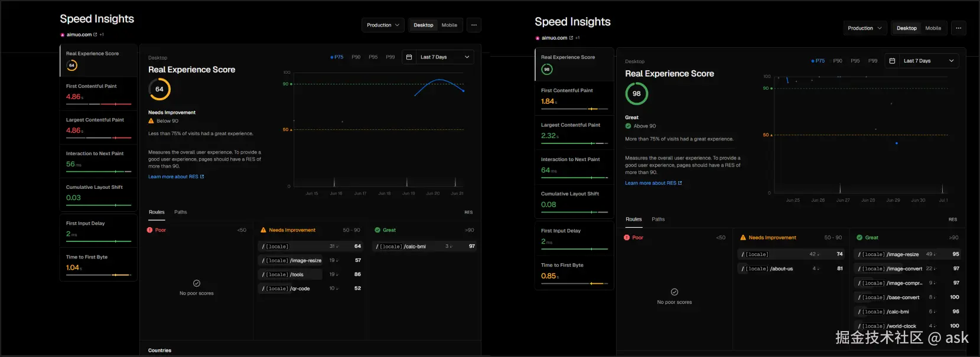Open external link icon beside aimuo.com, right dashboard
Screen dimensions: 980x357
[x=571, y=38]
